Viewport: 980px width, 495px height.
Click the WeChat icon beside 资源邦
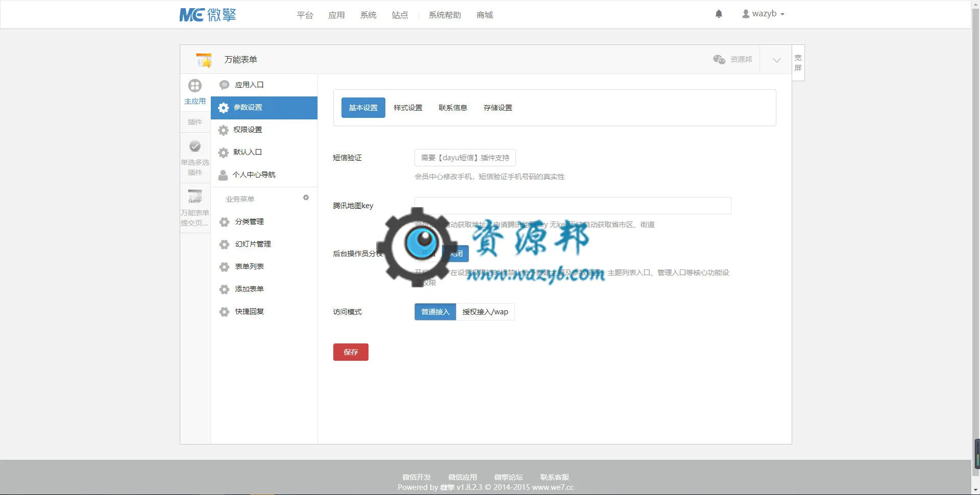click(719, 59)
